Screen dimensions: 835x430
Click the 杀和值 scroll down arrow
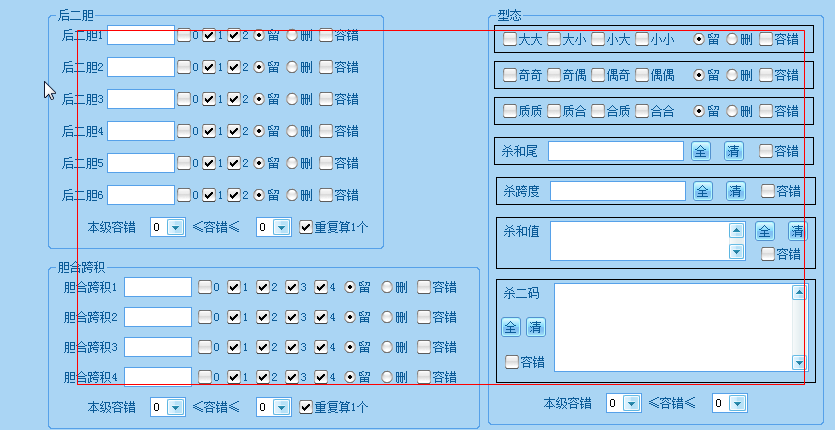(736, 251)
